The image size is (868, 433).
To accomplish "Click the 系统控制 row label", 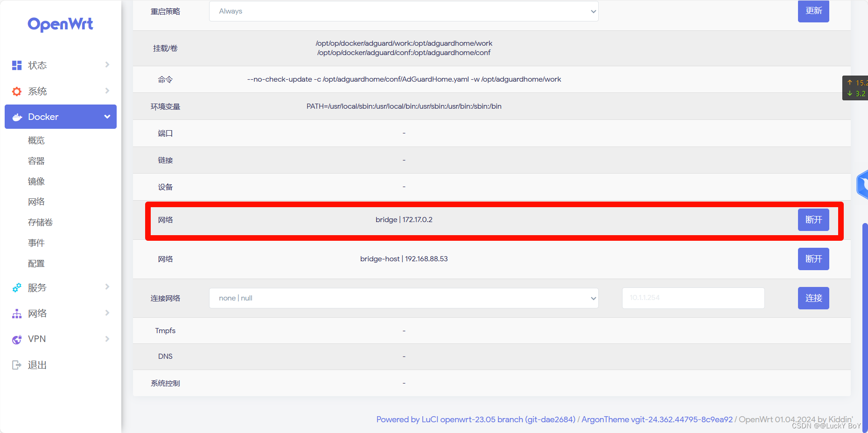I will pyautogui.click(x=165, y=384).
